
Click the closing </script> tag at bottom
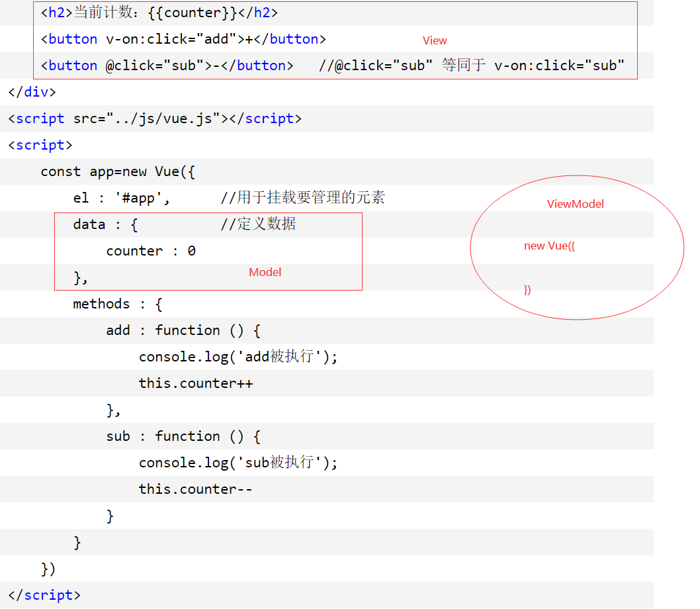click(44, 595)
